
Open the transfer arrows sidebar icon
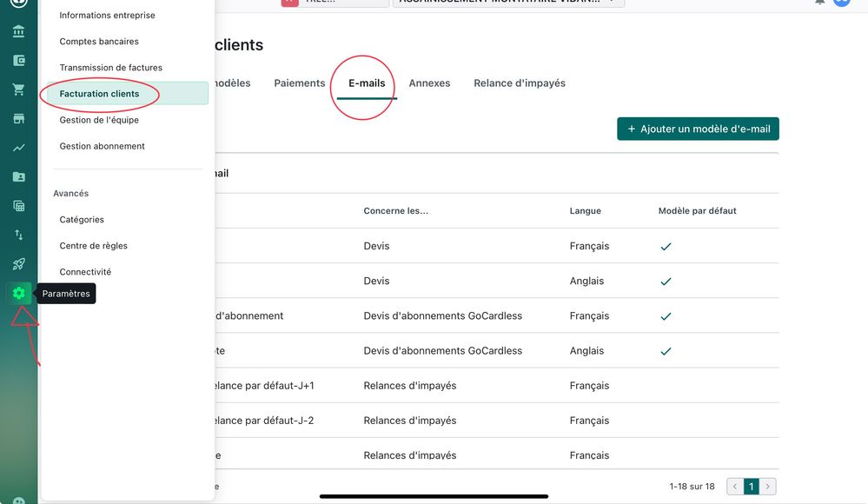[x=18, y=235]
